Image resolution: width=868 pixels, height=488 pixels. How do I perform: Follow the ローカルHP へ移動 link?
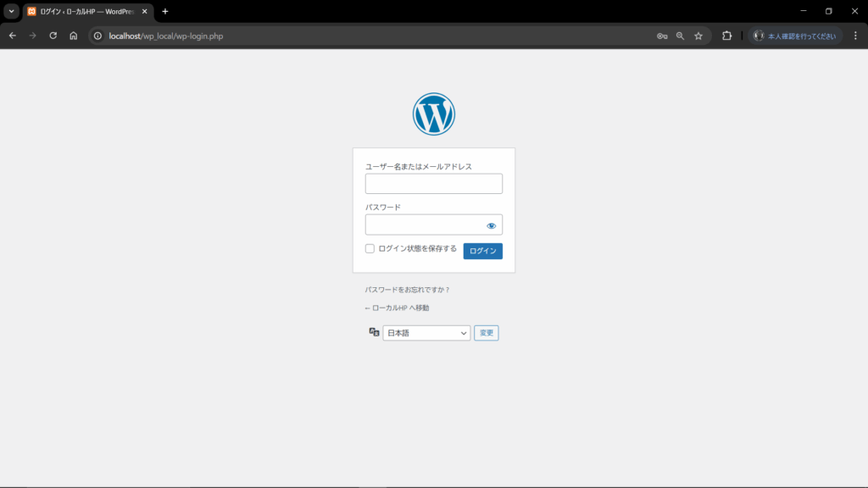397,308
